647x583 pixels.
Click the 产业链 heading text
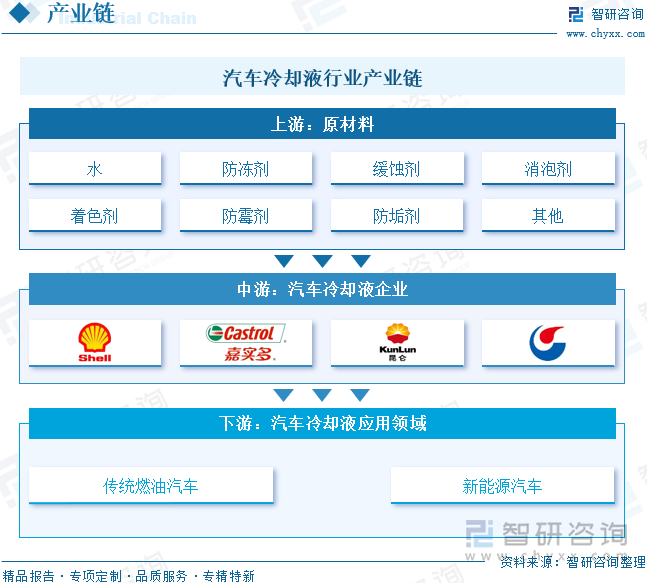(81, 13)
